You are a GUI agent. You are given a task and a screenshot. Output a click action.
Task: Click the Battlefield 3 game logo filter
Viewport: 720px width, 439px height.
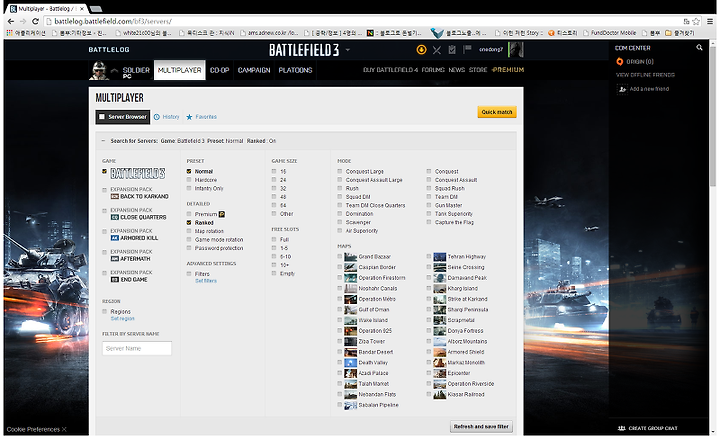tap(138, 173)
